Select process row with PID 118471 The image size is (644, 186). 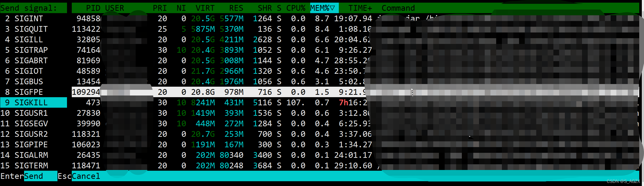355,166
